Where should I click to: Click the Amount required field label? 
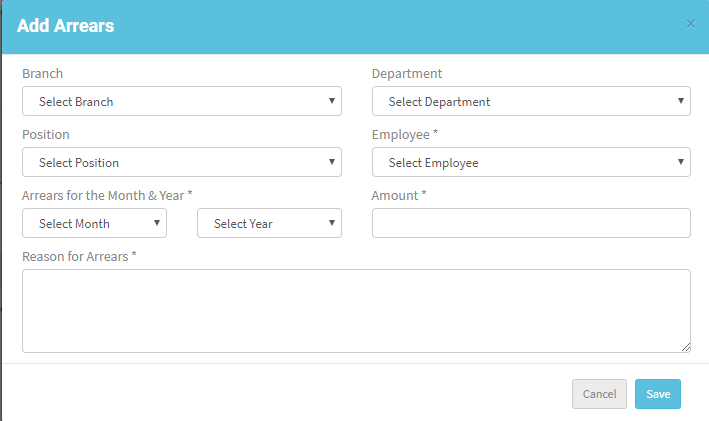(399, 196)
